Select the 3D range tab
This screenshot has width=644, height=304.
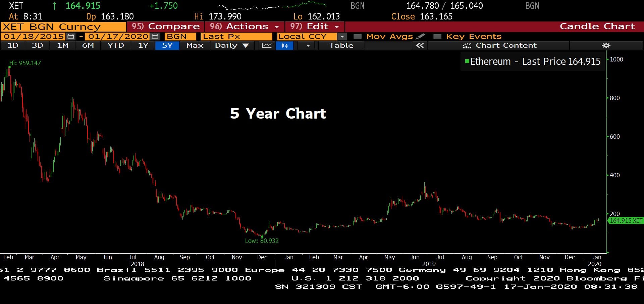pyautogui.click(x=37, y=45)
